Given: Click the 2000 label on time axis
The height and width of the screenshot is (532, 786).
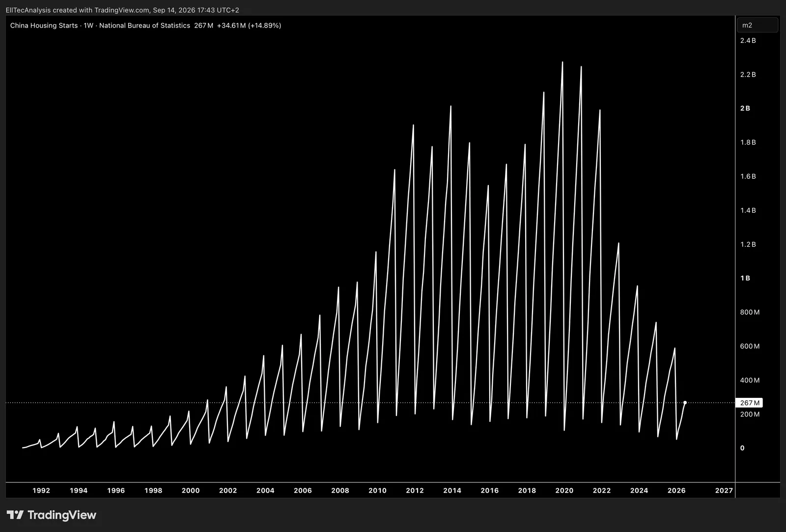Looking at the screenshot, I should coord(191,490).
